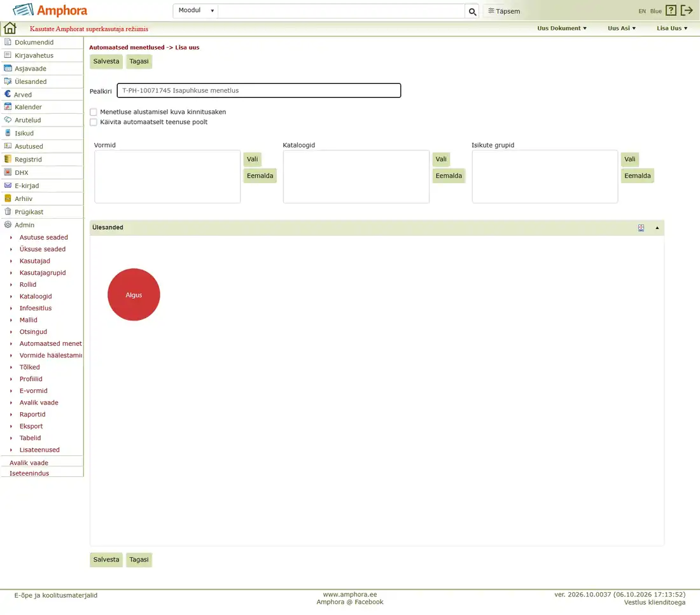Click the Ülesanded panel grid icon
Screen dimensions: 700x615
[x=641, y=228]
